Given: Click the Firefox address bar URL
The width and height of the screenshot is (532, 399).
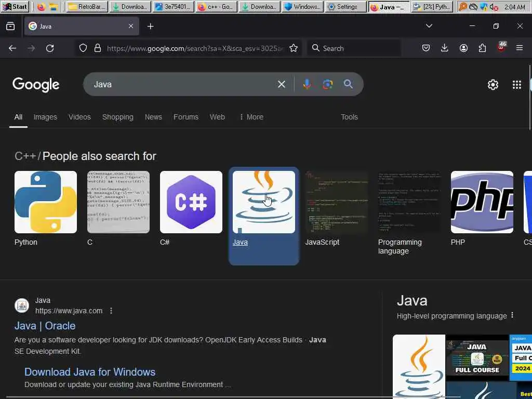Looking at the screenshot, I should click(x=194, y=48).
